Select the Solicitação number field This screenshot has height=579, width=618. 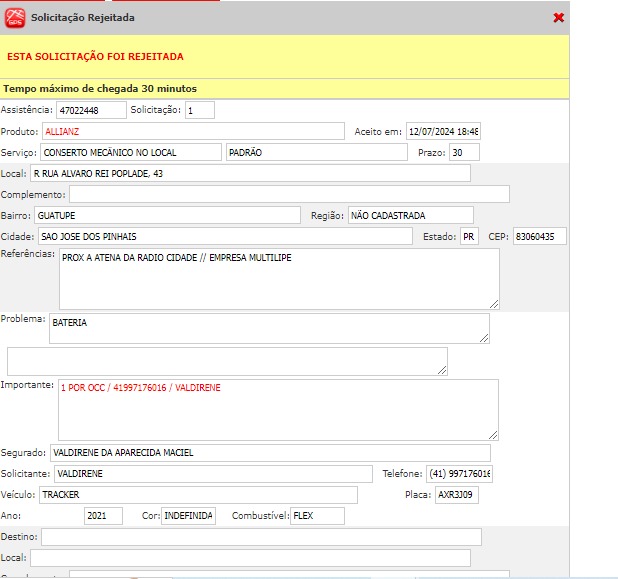(199, 110)
